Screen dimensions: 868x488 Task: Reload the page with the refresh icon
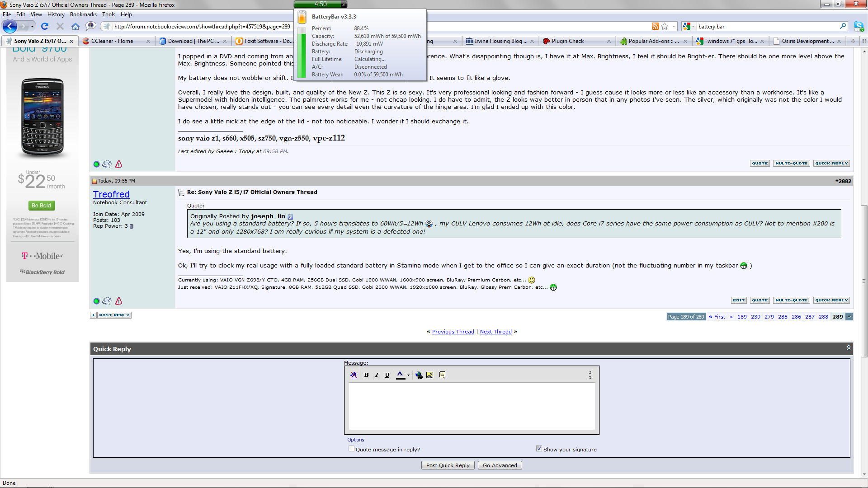point(44,26)
